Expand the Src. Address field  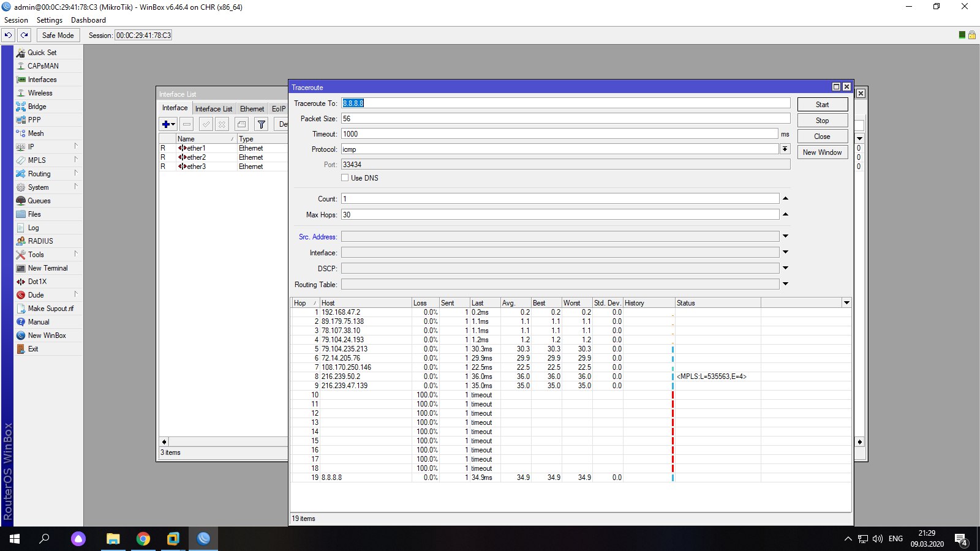pos(785,237)
